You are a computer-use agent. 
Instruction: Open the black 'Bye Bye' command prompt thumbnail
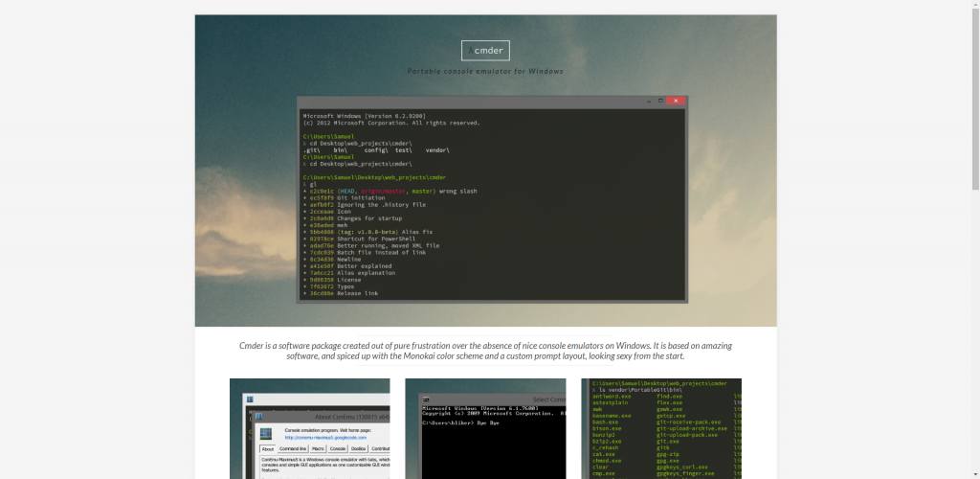[485, 429]
